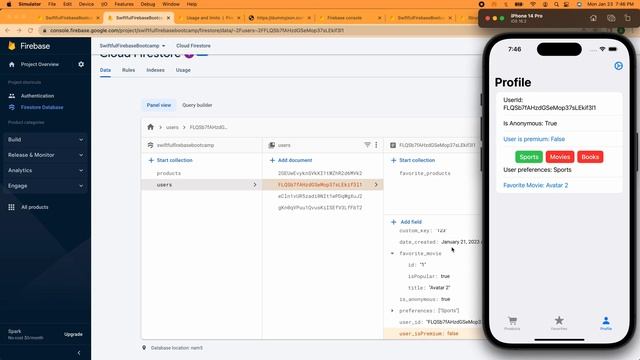Tap the Products cart tab in simulator
Image resolution: width=640 pixels, height=360 pixels.
[x=512, y=322]
